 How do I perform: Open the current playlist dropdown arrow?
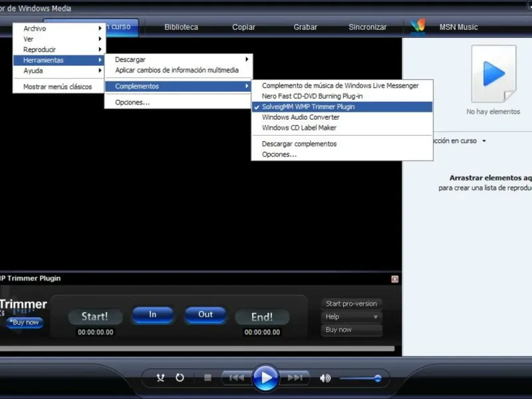(x=484, y=141)
